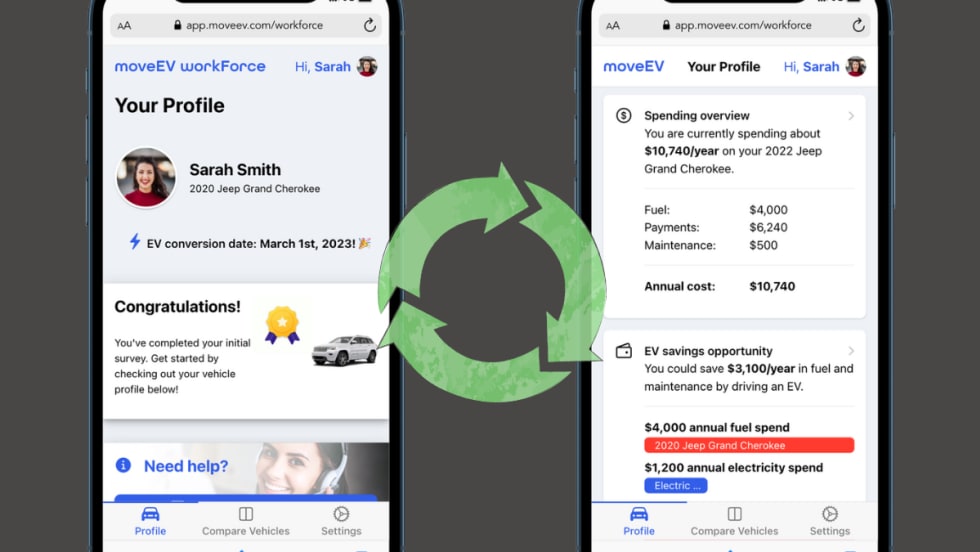The width and height of the screenshot is (980, 552).
Task: Click the info icon next to Need help?
Action: click(x=123, y=466)
